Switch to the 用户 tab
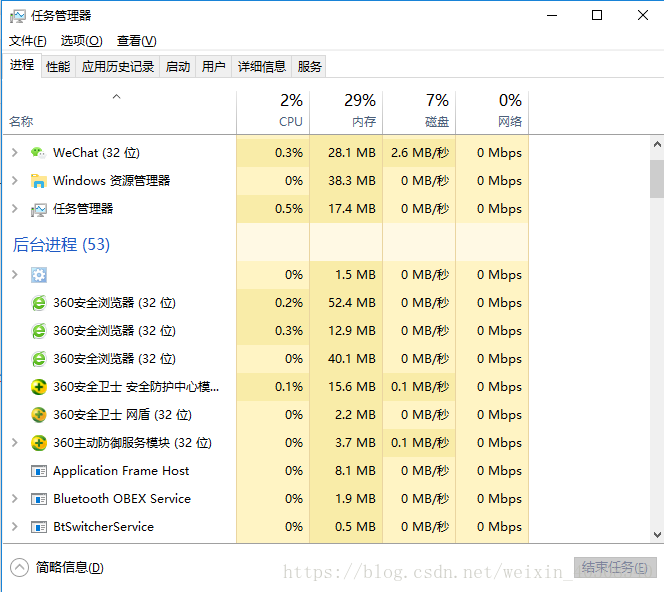Viewport: 664px width, 592px height. pos(213,66)
